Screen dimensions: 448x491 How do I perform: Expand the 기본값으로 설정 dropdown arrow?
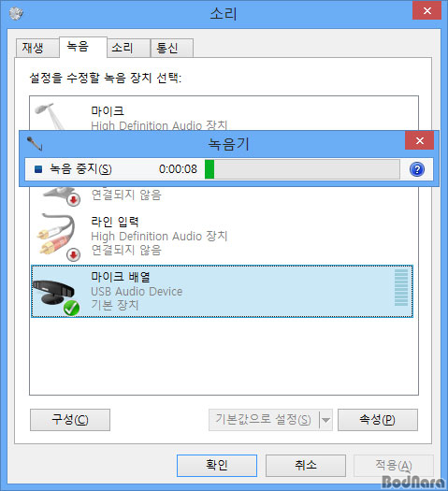(325, 420)
